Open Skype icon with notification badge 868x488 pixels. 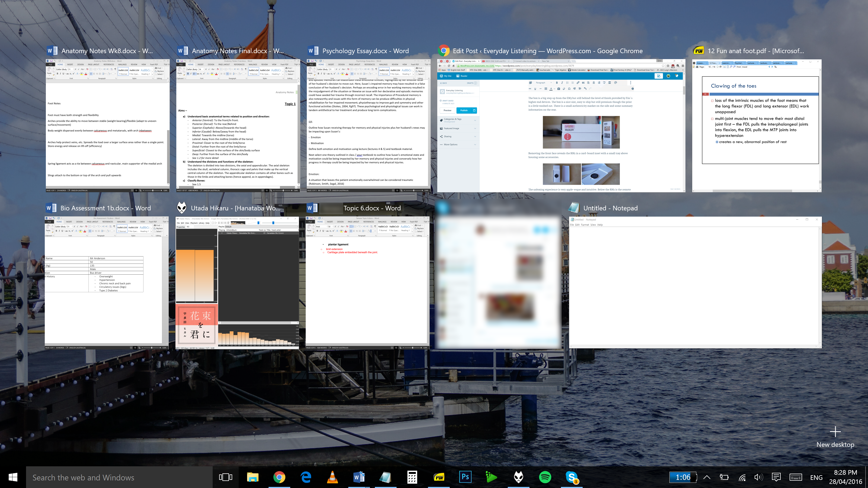coord(572,477)
